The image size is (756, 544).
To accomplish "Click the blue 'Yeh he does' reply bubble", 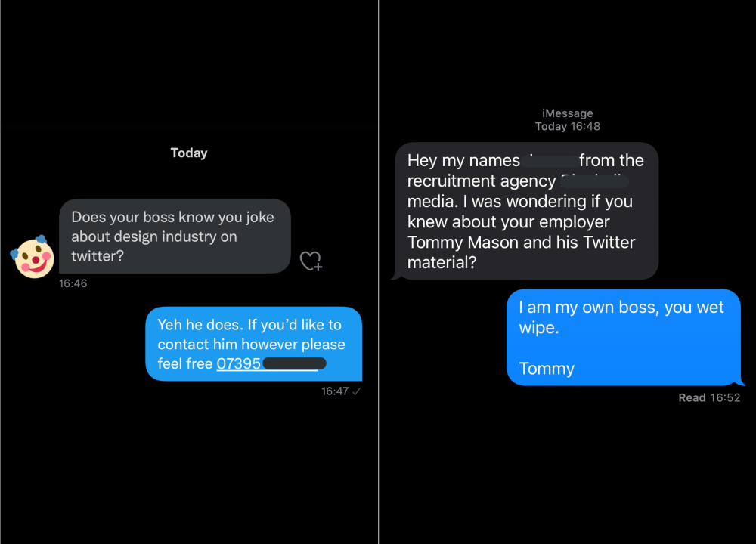I will (253, 344).
